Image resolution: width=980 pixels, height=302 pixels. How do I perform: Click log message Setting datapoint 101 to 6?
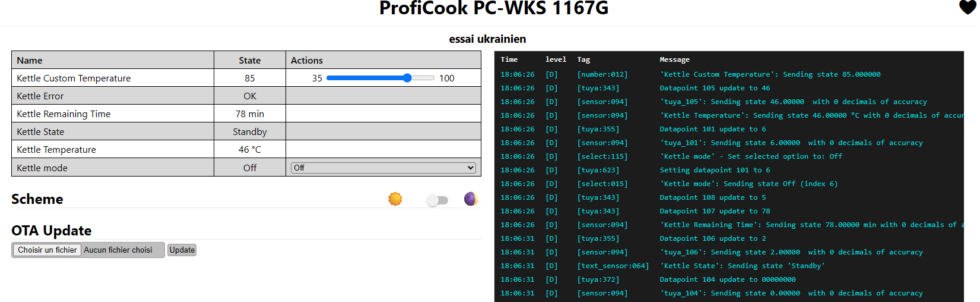coord(715,170)
